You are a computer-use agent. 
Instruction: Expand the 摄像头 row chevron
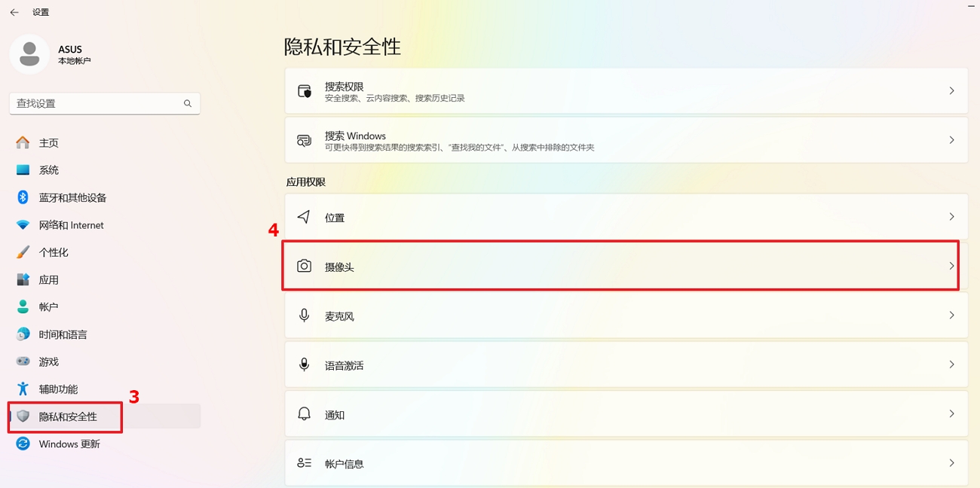pyautogui.click(x=951, y=266)
